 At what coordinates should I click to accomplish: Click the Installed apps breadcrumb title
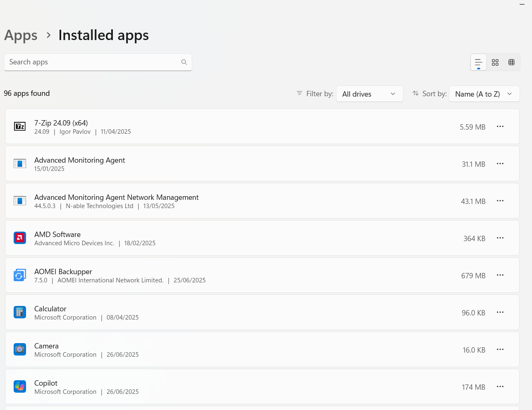click(x=103, y=36)
